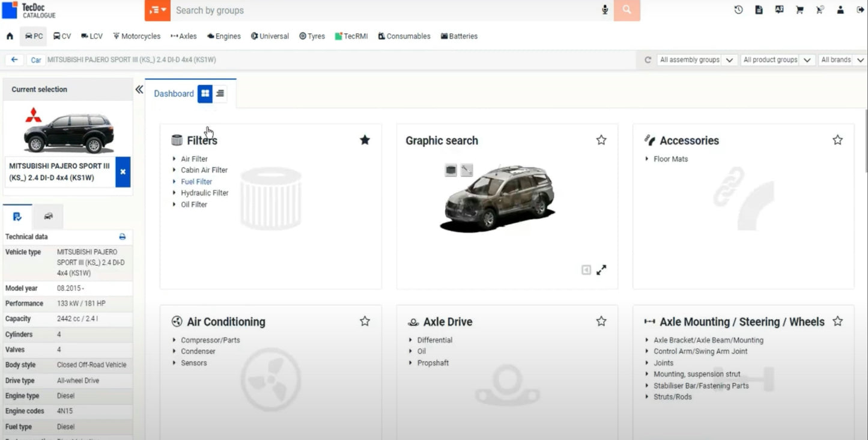Open the Hydraulic Filter link

[x=205, y=193]
